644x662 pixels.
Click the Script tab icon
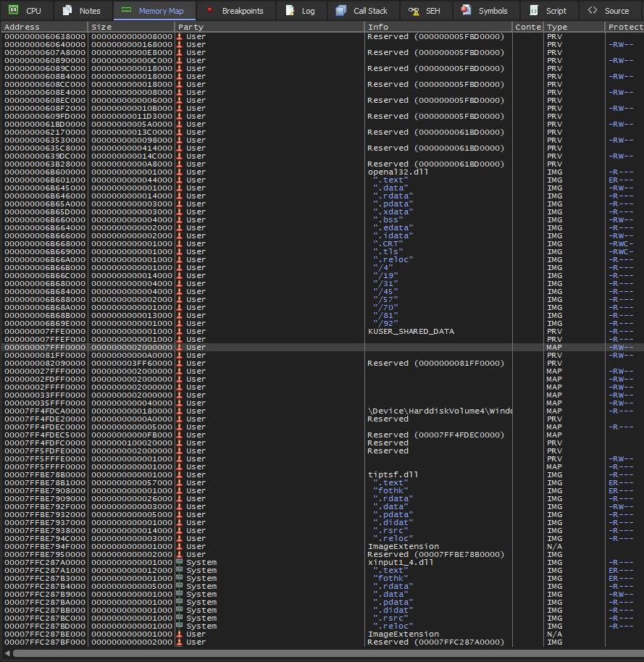tap(533, 11)
